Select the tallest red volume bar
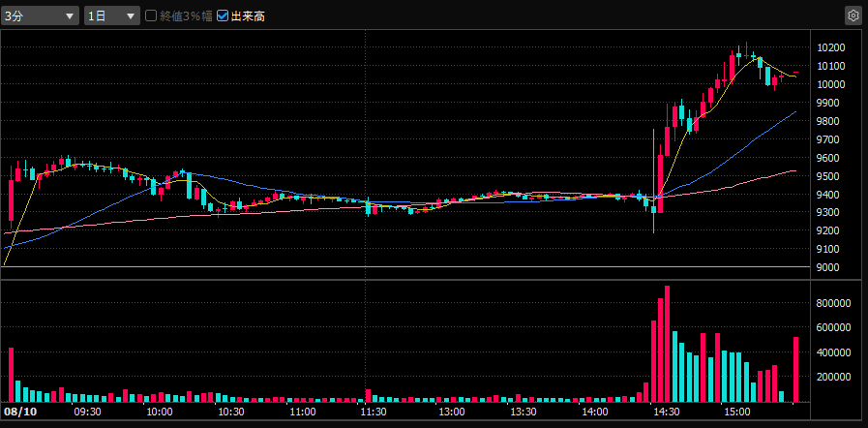 (x=667, y=344)
